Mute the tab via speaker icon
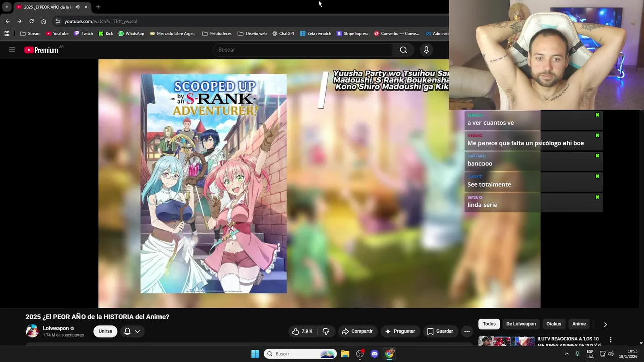 (x=77, y=7)
